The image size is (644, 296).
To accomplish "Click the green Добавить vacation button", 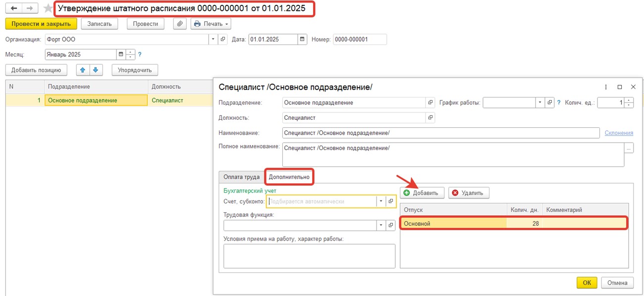I will tap(421, 193).
